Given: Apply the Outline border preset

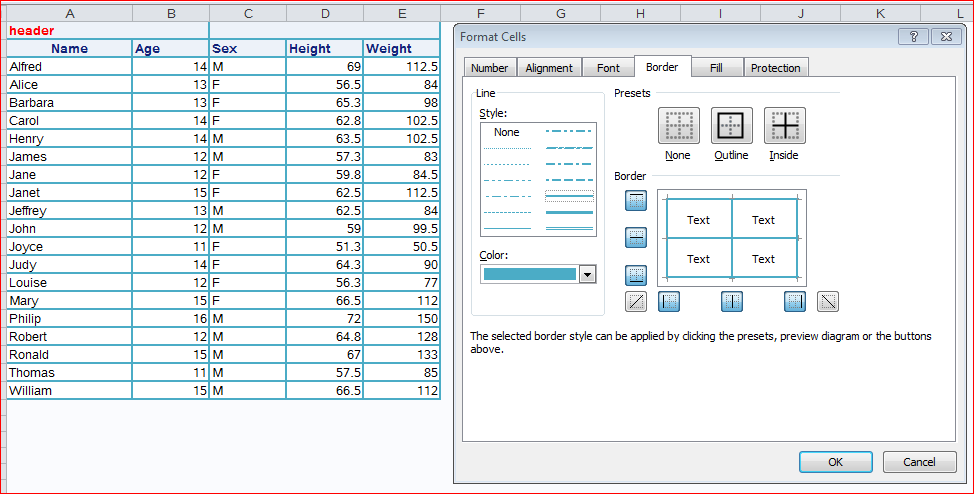Looking at the screenshot, I should (731, 126).
